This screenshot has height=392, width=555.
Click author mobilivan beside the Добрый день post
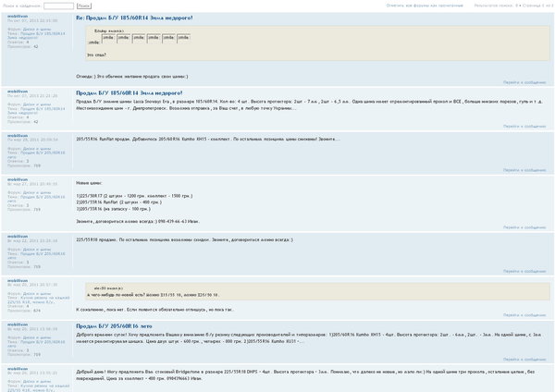pyautogui.click(x=18, y=368)
